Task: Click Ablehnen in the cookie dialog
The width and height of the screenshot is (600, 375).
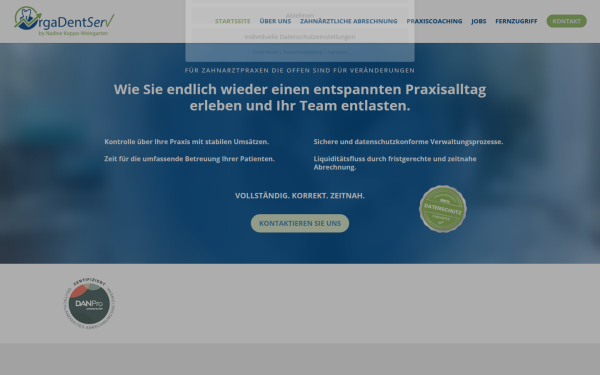Action: pos(300,15)
